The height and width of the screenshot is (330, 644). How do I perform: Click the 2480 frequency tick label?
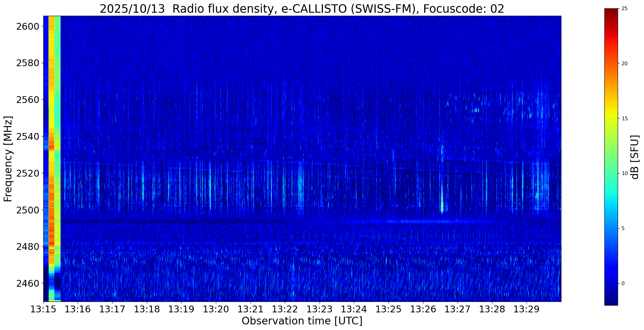click(28, 246)
